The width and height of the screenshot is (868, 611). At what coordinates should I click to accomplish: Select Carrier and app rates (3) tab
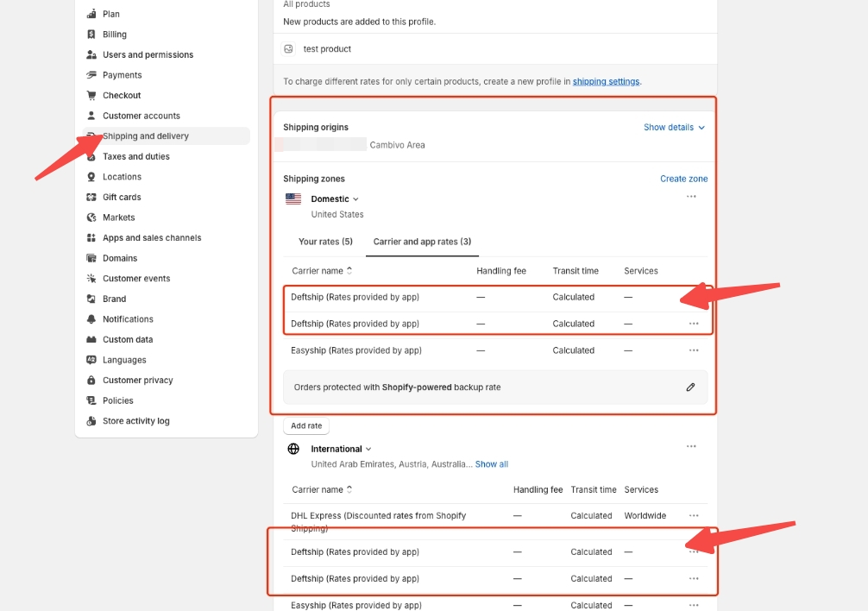(x=423, y=242)
